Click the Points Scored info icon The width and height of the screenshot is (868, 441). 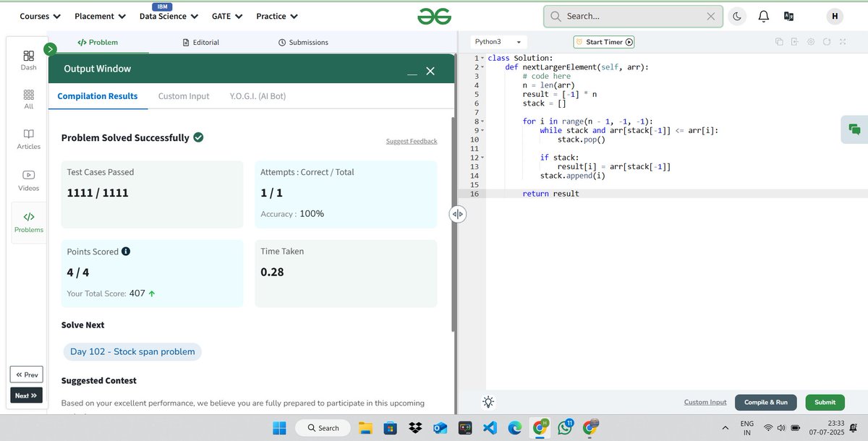[x=126, y=252]
